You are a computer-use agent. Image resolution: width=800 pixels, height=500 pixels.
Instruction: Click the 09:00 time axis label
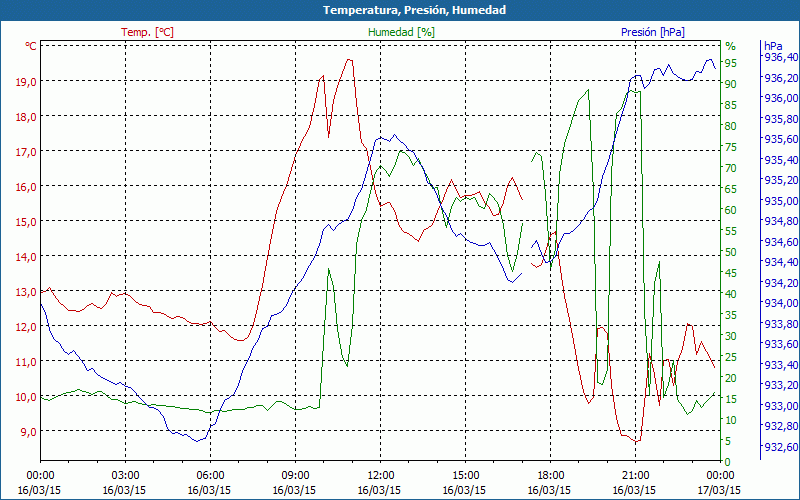pyautogui.click(x=295, y=476)
